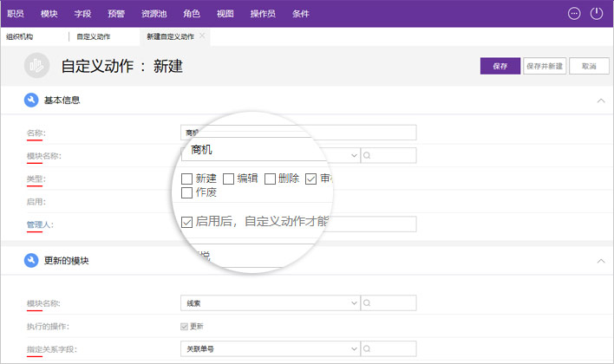Click the custom action gear avatar icon
This screenshot has height=364, width=614.
[36, 66]
